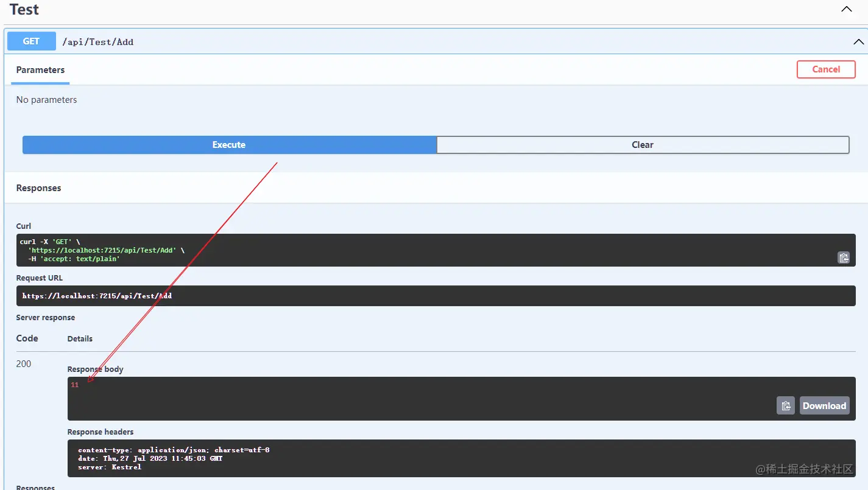Click the /api/Test/Add endpoint path

[x=98, y=42]
